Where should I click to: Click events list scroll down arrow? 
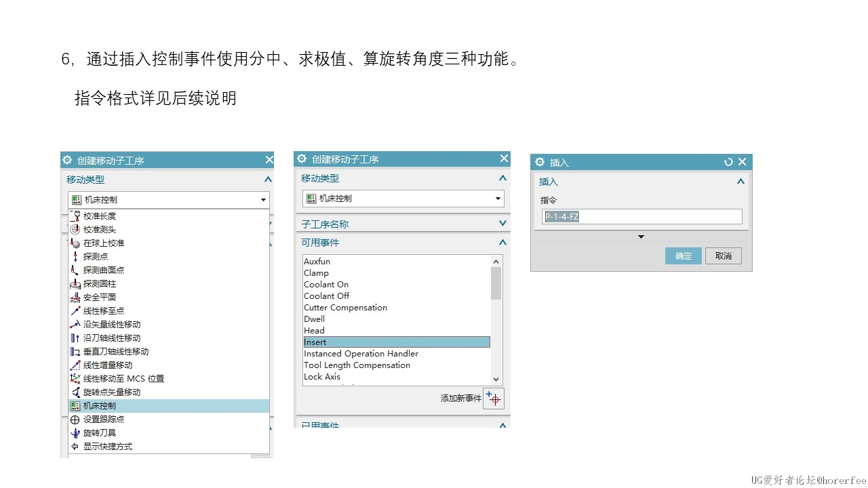(x=496, y=380)
